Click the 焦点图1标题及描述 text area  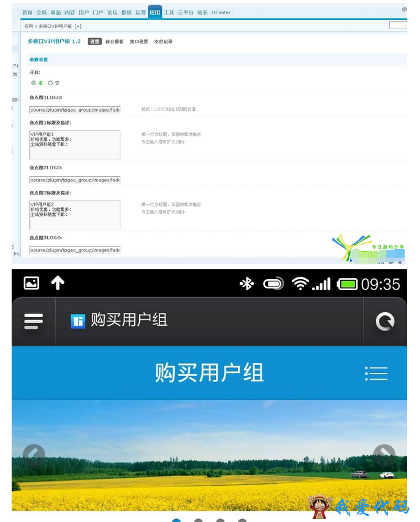pyautogui.click(x=75, y=145)
